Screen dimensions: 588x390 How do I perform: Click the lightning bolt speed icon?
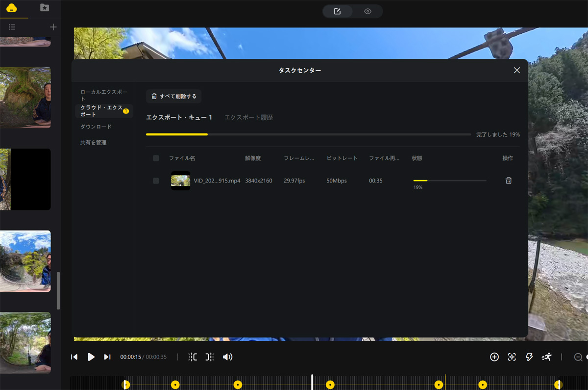529,357
